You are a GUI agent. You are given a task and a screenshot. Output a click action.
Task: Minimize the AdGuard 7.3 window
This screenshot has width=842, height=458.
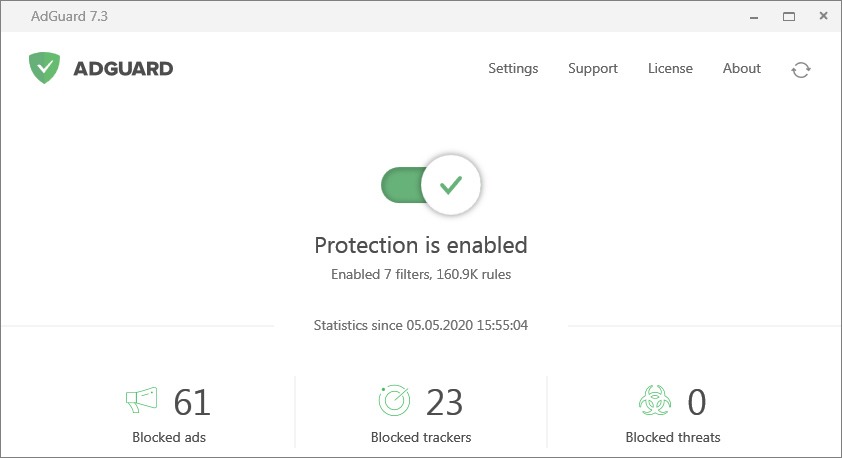[x=754, y=17]
